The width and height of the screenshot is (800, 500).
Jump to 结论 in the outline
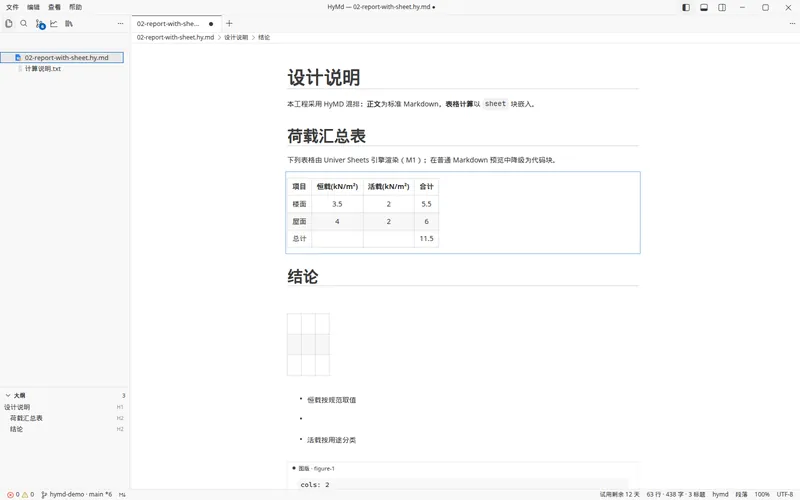16,429
